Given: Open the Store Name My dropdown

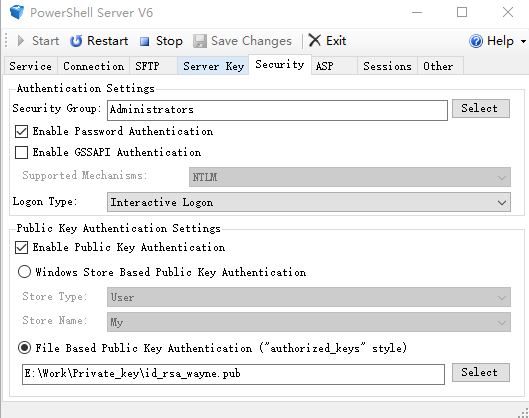Looking at the screenshot, I should pyautogui.click(x=309, y=322).
